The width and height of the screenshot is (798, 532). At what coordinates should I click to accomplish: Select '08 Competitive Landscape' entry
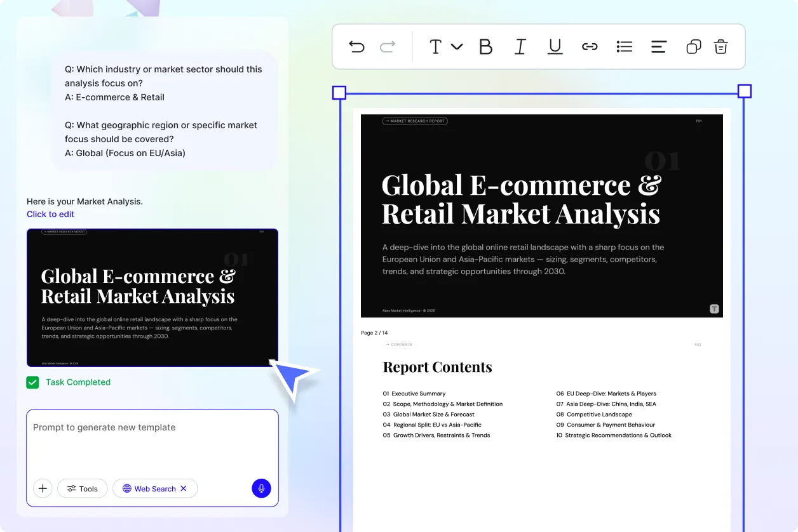[x=594, y=415]
